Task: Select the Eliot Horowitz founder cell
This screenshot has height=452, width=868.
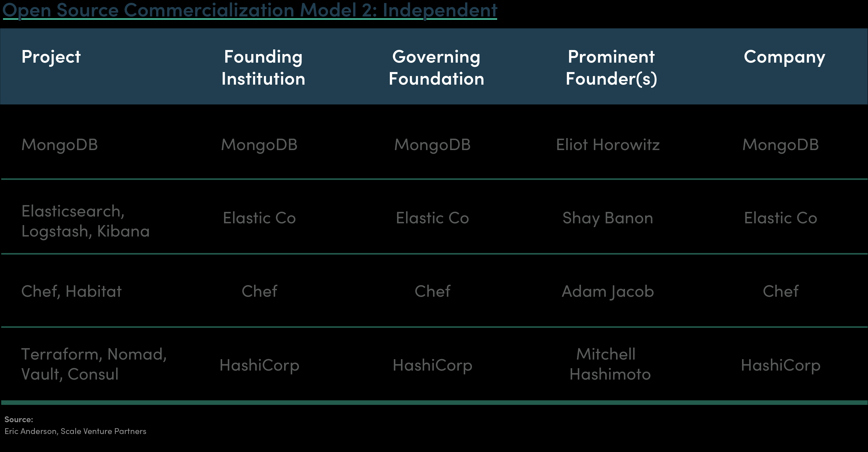Action: (607, 145)
